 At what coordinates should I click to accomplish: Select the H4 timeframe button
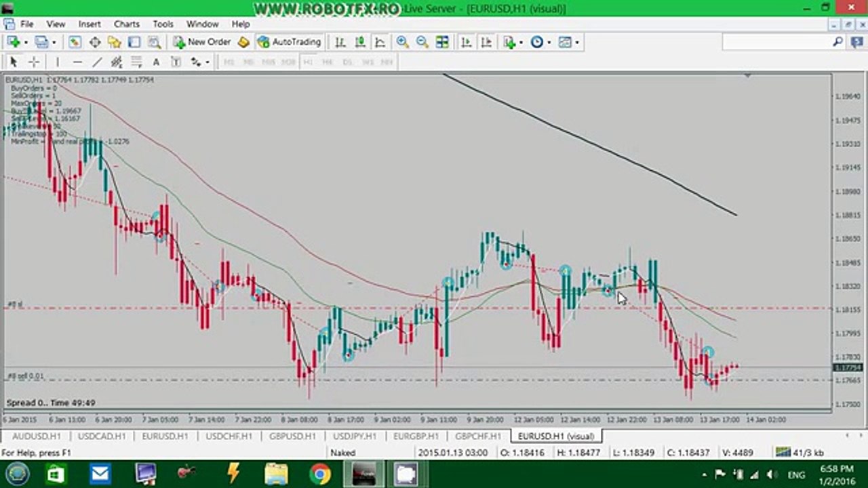(x=328, y=62)
